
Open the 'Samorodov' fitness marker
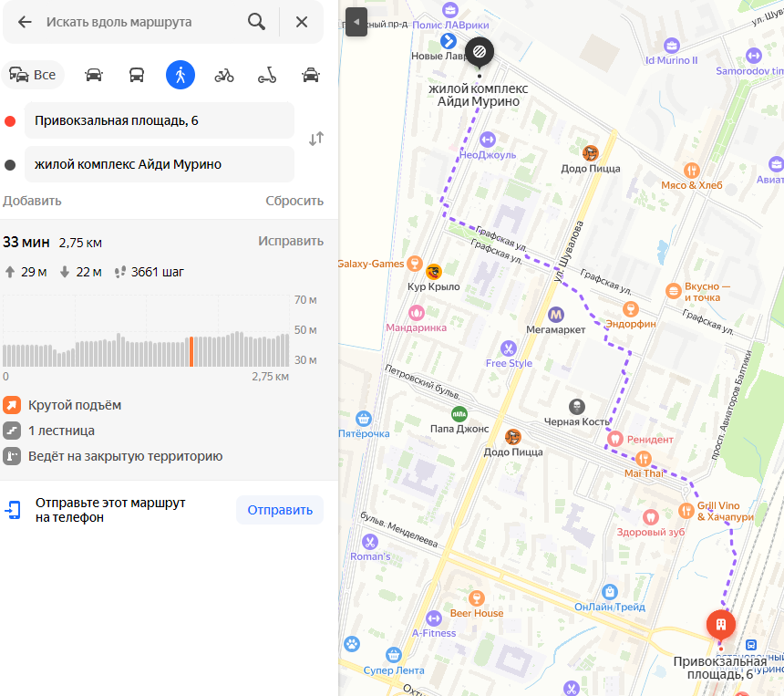point(754,56)
